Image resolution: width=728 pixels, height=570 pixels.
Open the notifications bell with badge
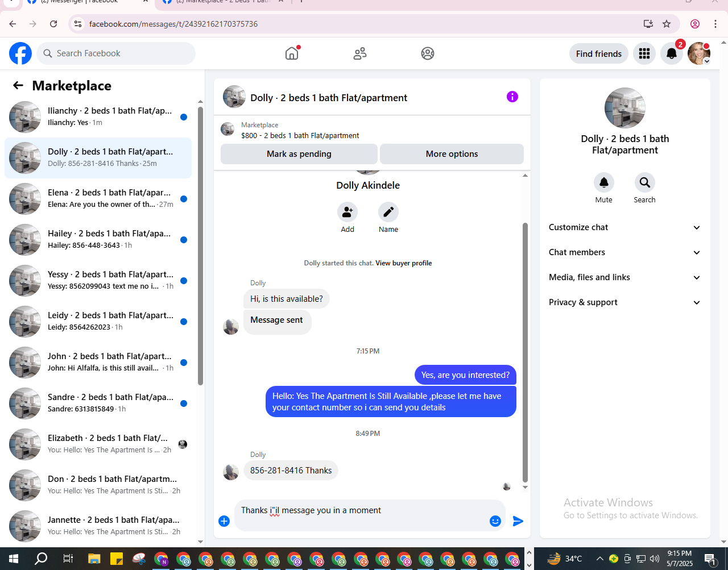click(672, 53)
